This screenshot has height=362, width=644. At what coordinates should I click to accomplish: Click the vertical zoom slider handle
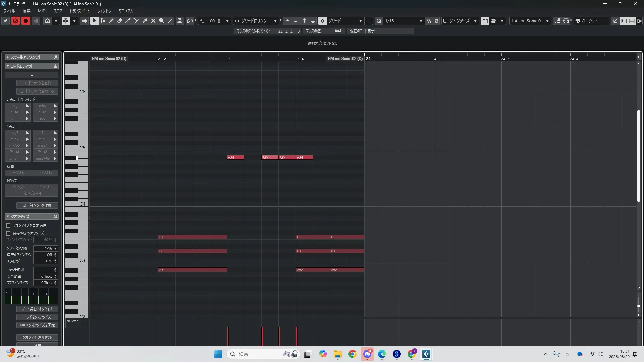tap(638, 306)
